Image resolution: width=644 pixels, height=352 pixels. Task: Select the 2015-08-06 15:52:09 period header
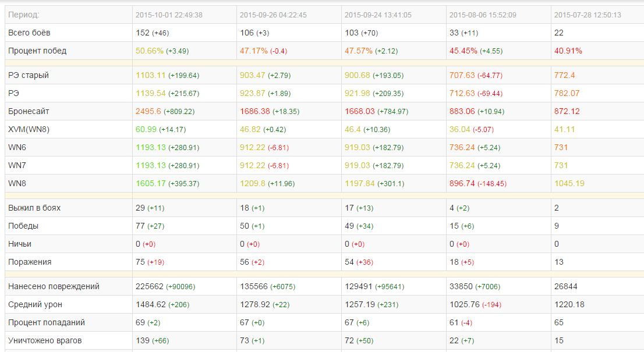point(483,15)
